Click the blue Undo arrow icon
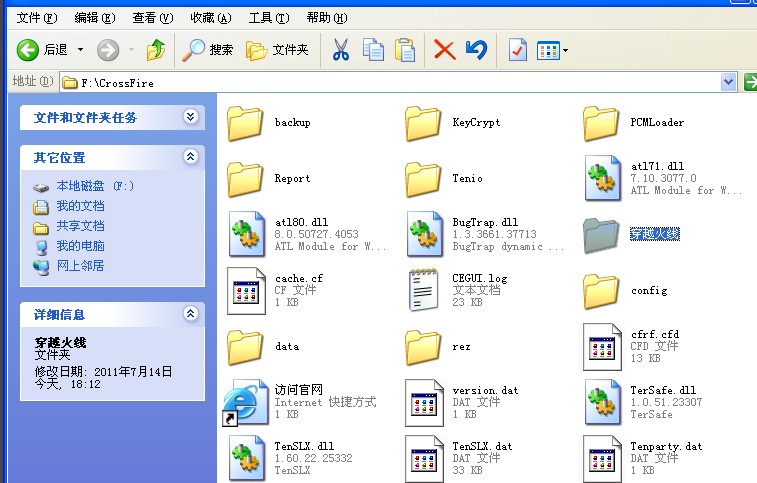This screenshot has width=757, height=483. (x=477, y=50)
